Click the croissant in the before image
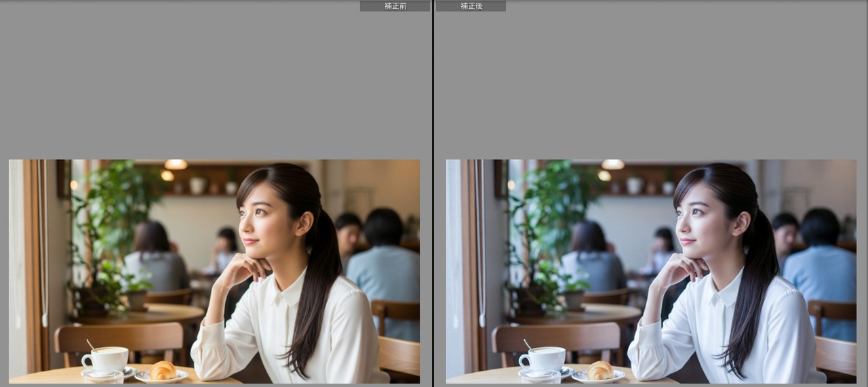 tap(163, 370)
